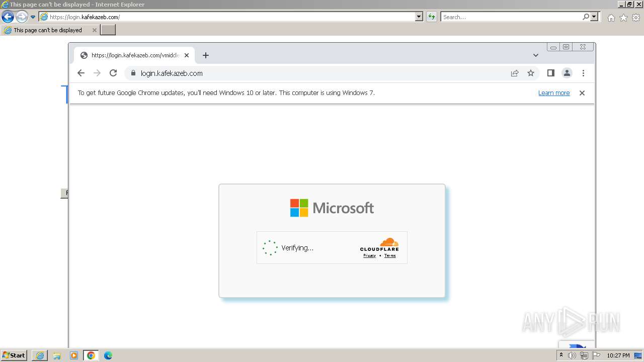The width and height of the screenshot is (644, 362).
Task: Refresh the Internet Explorer page
Action: [x=432, y=17]
